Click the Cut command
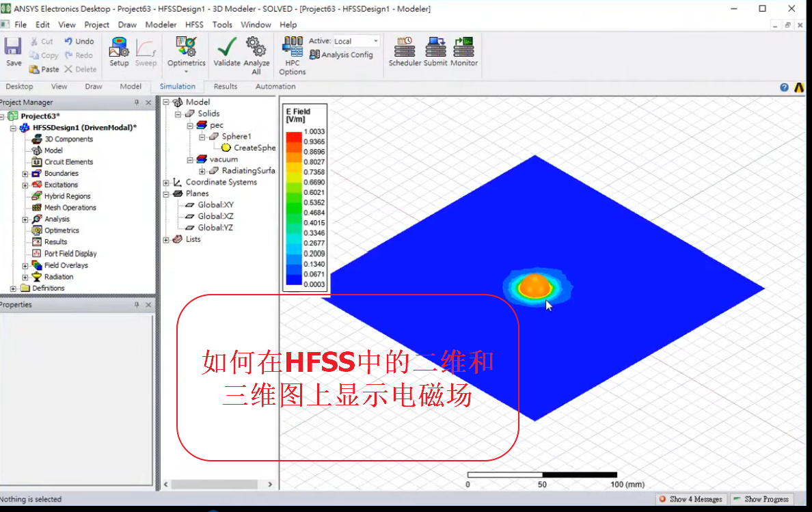The image size is (812, 512). pos(42,42)
